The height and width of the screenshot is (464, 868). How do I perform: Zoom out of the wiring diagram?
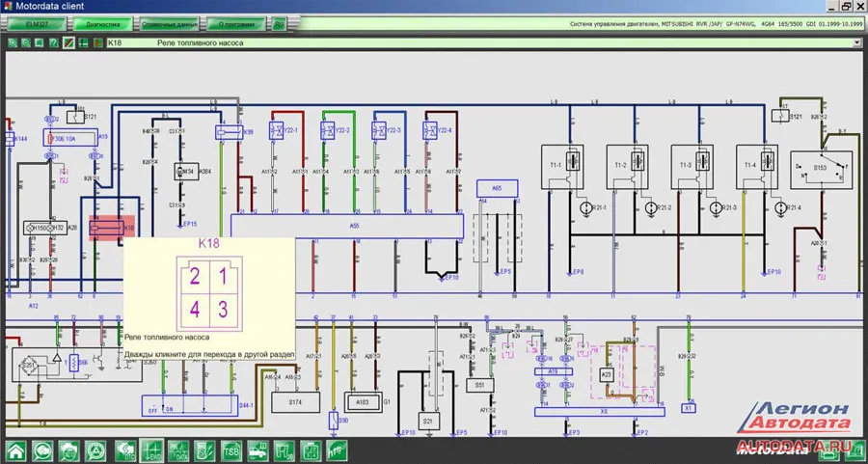click(25, 42)
